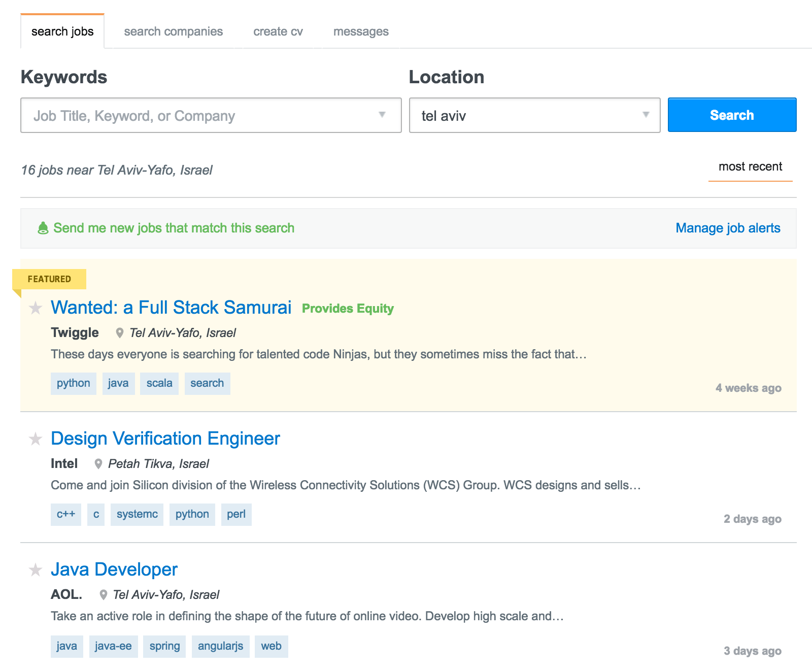Click the location pin next to Twiggle

point(120,333)
